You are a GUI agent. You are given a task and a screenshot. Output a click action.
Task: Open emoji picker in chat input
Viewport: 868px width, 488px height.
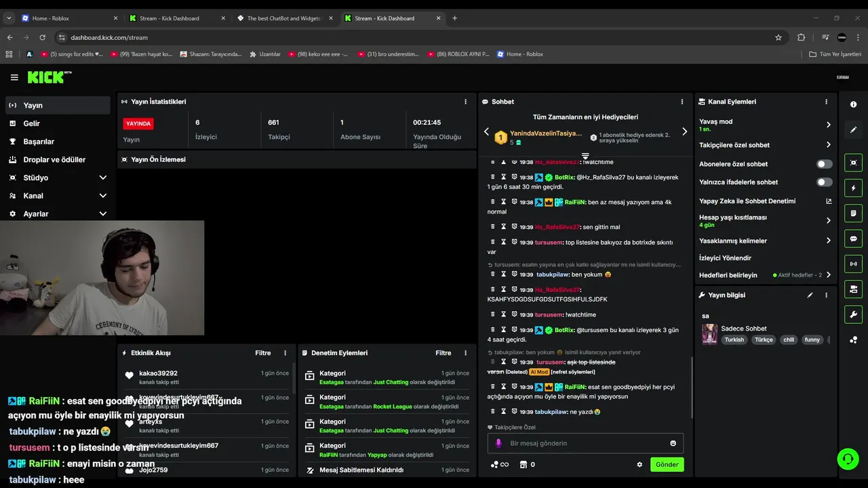pyautogui.click(x=673, y=443)
